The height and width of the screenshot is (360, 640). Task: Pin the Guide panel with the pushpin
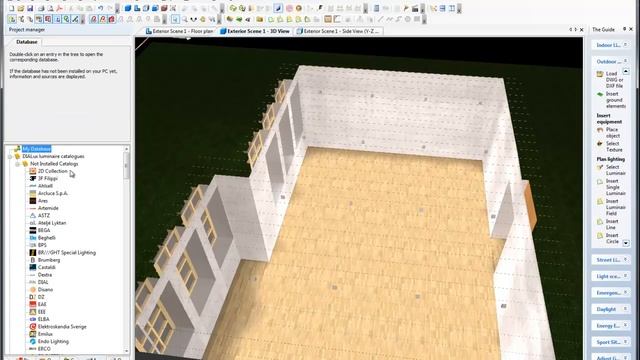624,29
